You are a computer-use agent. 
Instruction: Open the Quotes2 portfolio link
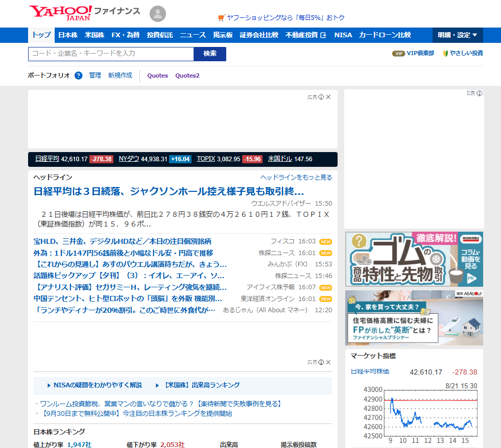click(x=187, y=76)
